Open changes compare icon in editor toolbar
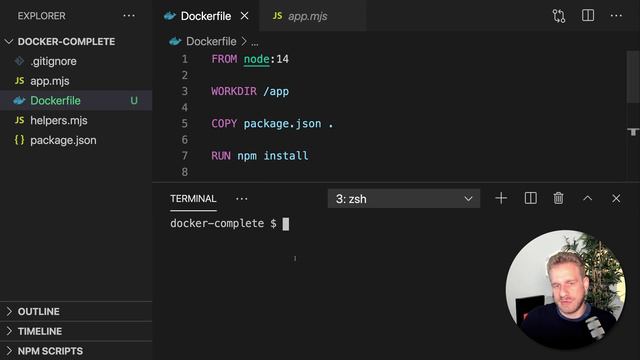The height and width of the screenshot is (360, 640). 559,16
